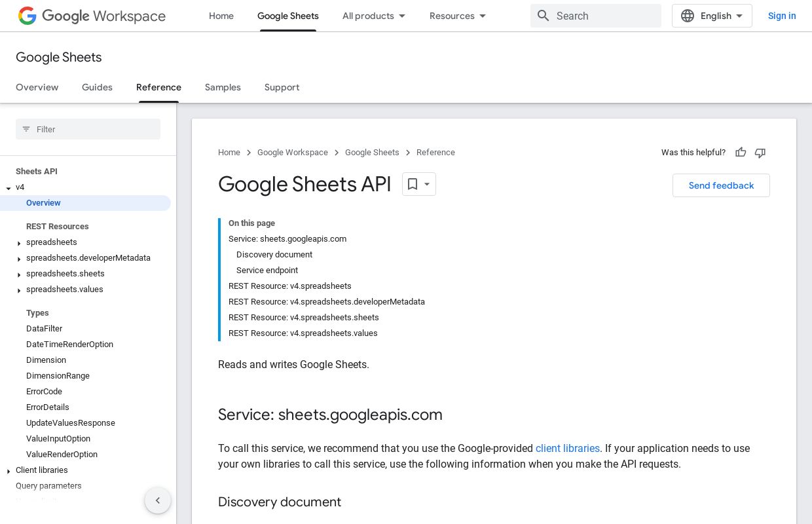Open the ErrorDetails type page
This screenshot has width=812, height=524.
tap(47, 407)
